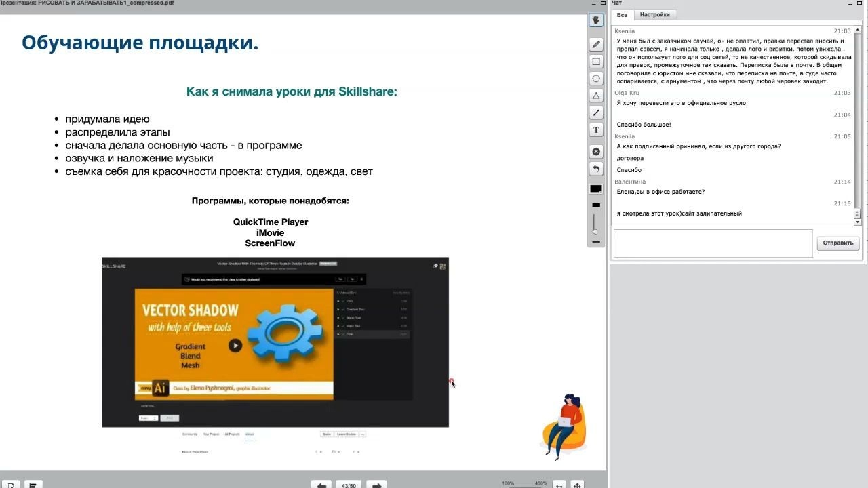Viewport: 868px width, 488px height.
Task: Click the 21:04 chat timestamp
Action: (x=842, y=115)
